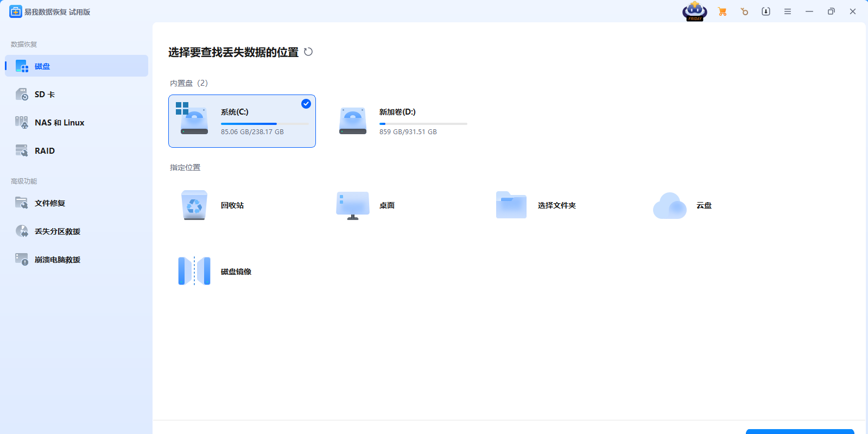
Task: Click the blue scan button at bottom right
Action: (x=800, y=431)
